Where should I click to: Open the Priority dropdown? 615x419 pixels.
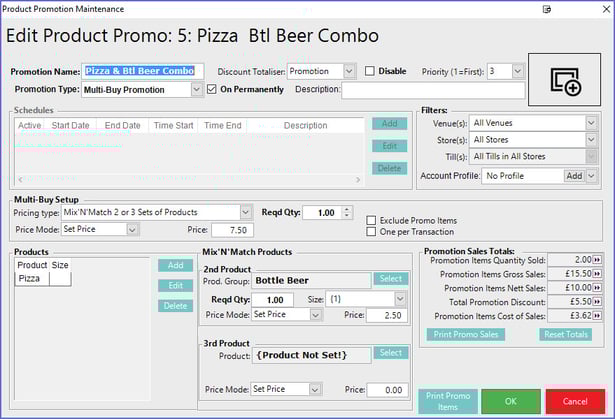tap(517, 71)
